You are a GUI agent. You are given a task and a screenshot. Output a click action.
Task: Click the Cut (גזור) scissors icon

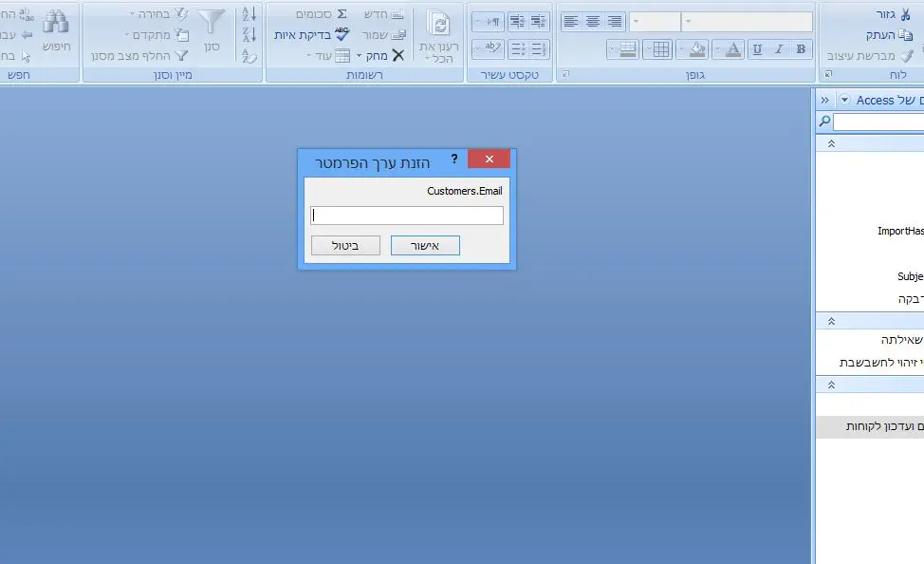905,14
